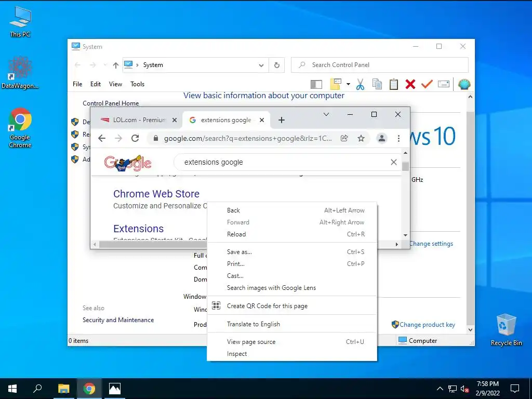The height and width of the screenshot is (399, 532).
Task: Open the Chrome profile avatar icon
Action: 382,138
